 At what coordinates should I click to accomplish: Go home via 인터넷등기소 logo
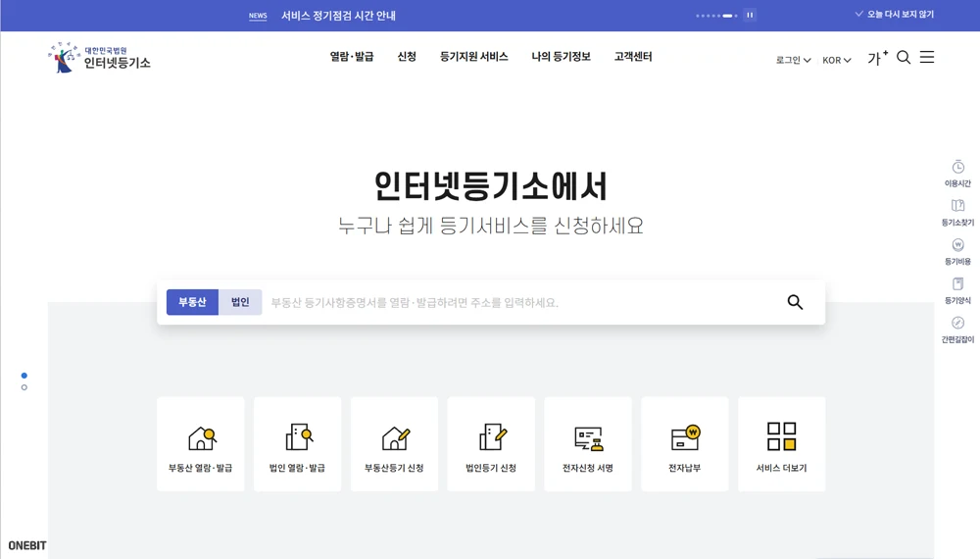[x=99, y=58]
